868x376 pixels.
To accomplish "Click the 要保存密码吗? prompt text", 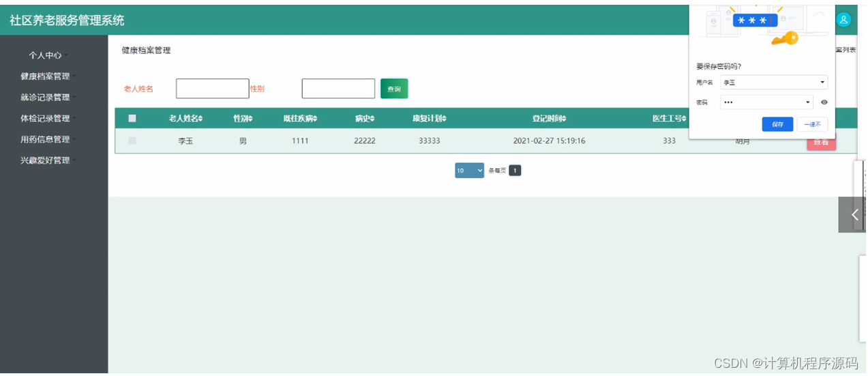I will click(x=719, y=66).
